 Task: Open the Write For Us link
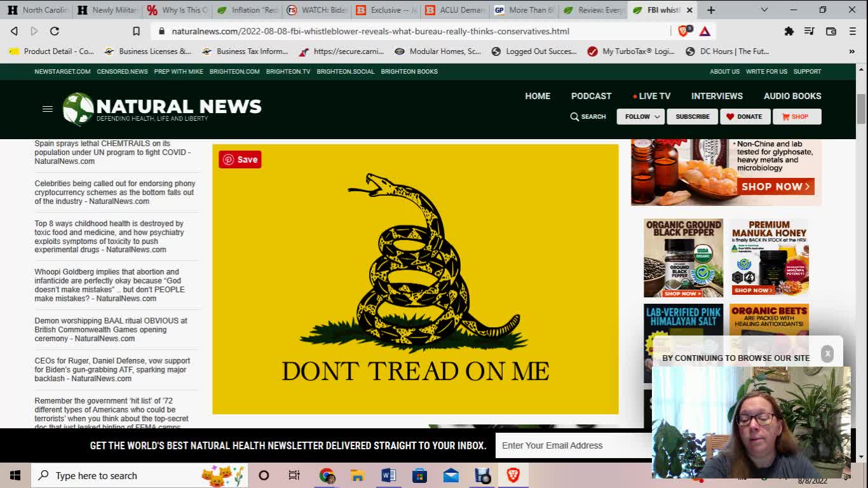pyautogui.click(x=766, y=72)
